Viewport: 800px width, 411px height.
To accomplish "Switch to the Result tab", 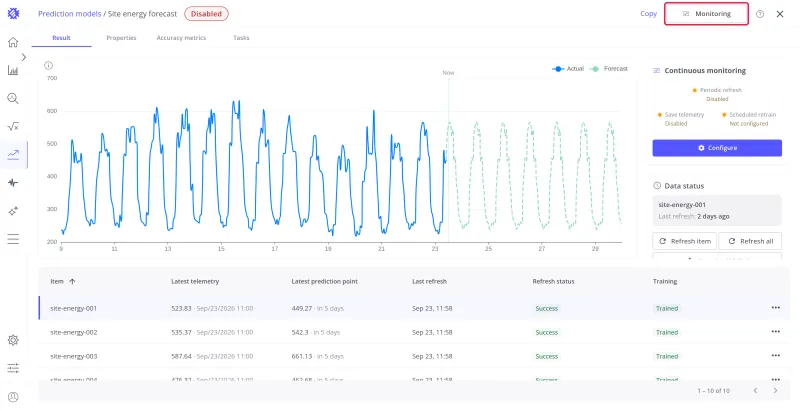I will point(61,38).
